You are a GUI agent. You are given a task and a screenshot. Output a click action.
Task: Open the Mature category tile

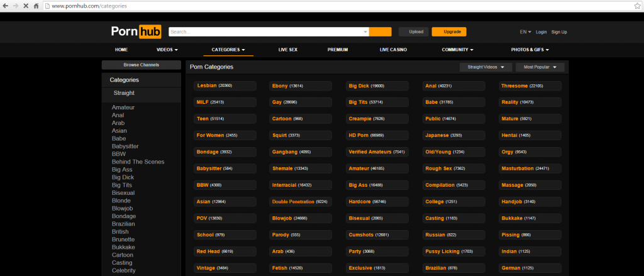(530, 119)
